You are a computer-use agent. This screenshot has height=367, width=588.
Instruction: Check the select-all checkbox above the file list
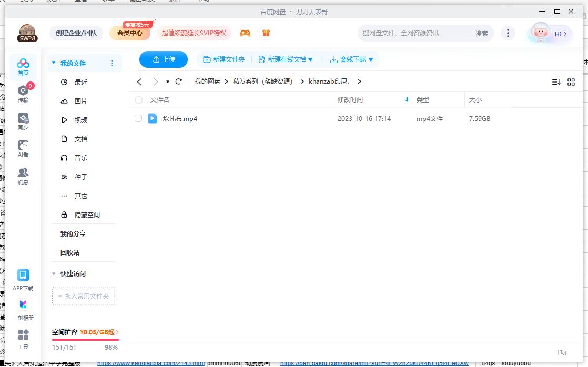pyautogui.click(x=139, y=100)
